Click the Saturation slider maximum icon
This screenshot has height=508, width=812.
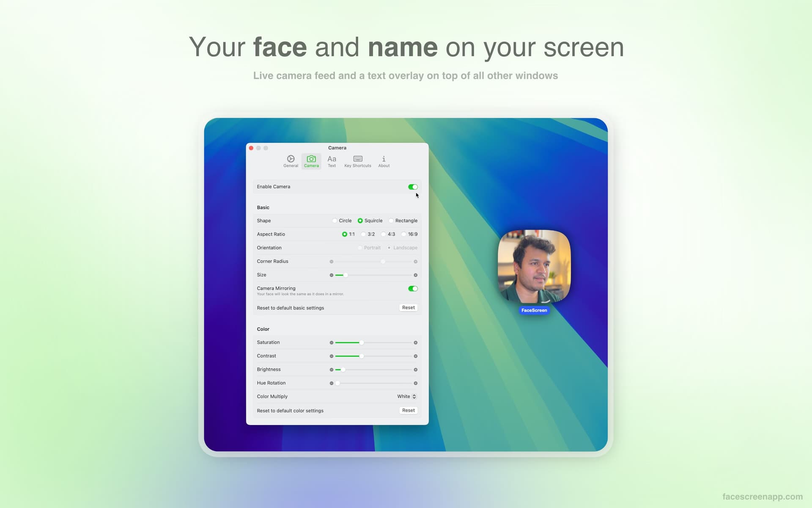(416, 342)
